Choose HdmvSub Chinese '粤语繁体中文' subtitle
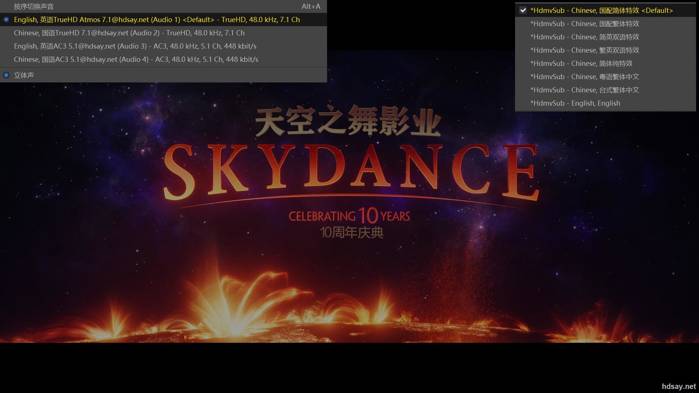699x393 pixels. point(605,77)
